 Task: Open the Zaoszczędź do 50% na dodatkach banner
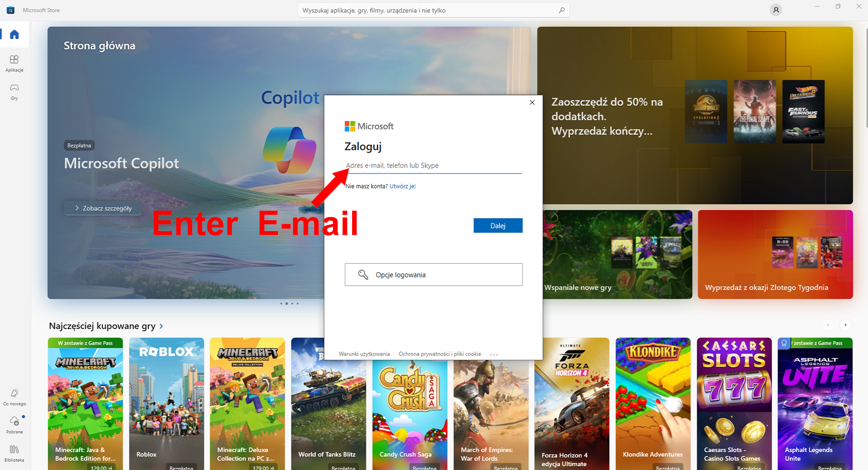(x=695, y=115)
